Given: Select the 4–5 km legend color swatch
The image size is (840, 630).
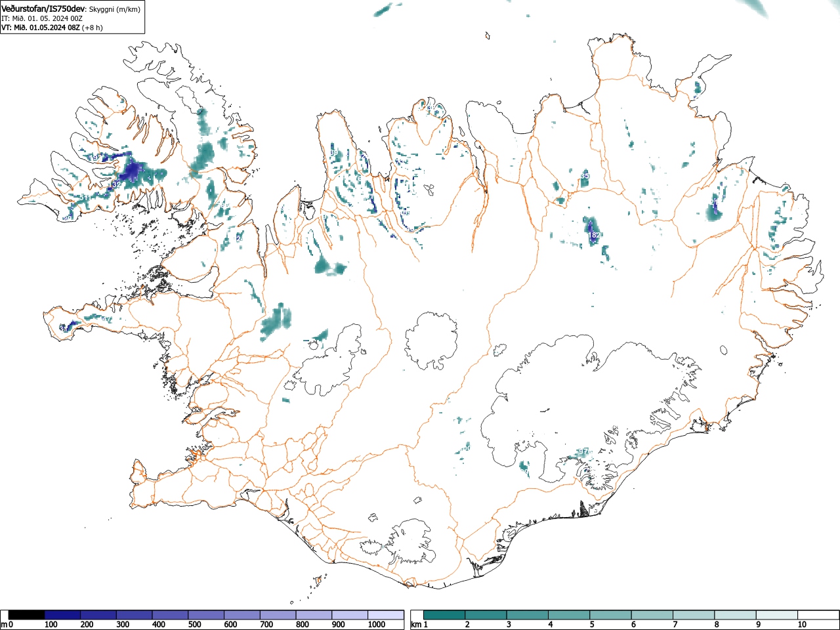Looking at the screenshot, I should [569, 615].
